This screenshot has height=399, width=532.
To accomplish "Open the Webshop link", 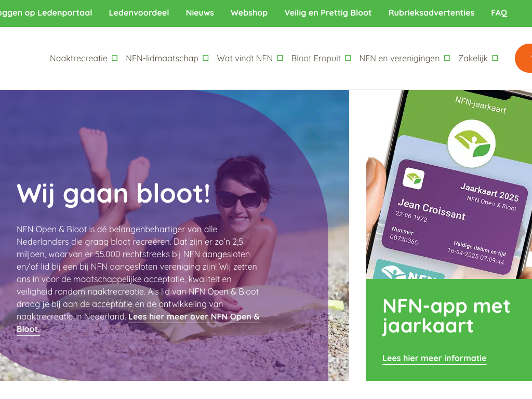I will click(x=249, y=13).
